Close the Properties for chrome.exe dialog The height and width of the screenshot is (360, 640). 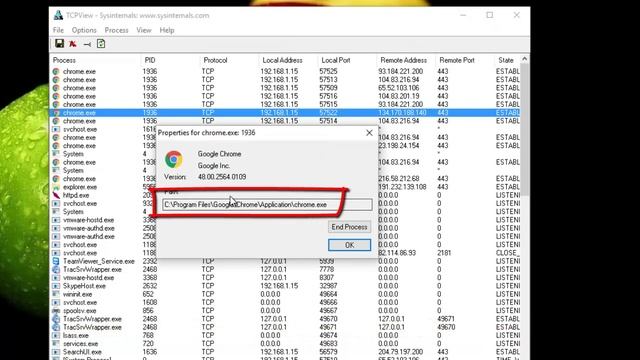pos(369,133)
